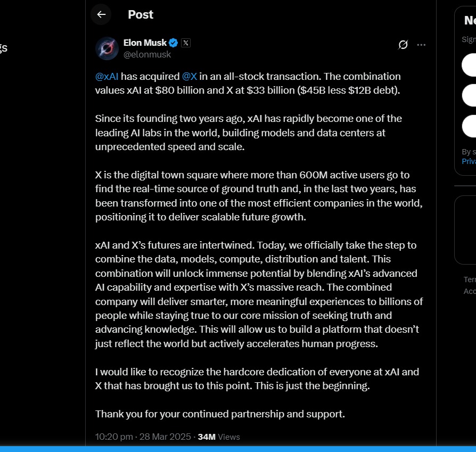Follow the @X mention link
The height and width of the screenshot is (452, 476).
[190, 77]
